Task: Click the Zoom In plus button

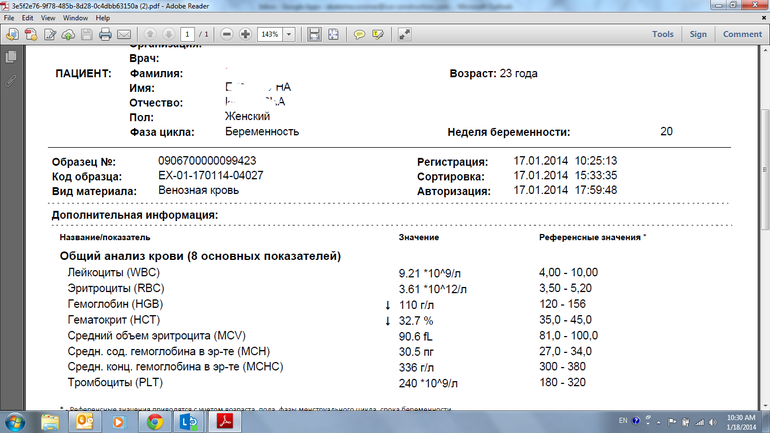Action: pyautogui.click(x=246, y=34)
